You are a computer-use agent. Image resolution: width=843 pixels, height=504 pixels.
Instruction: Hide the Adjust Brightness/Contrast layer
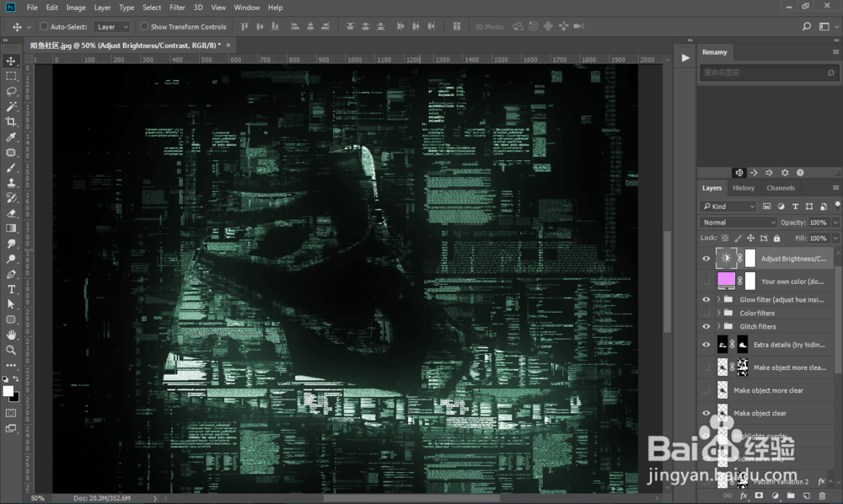706,259
